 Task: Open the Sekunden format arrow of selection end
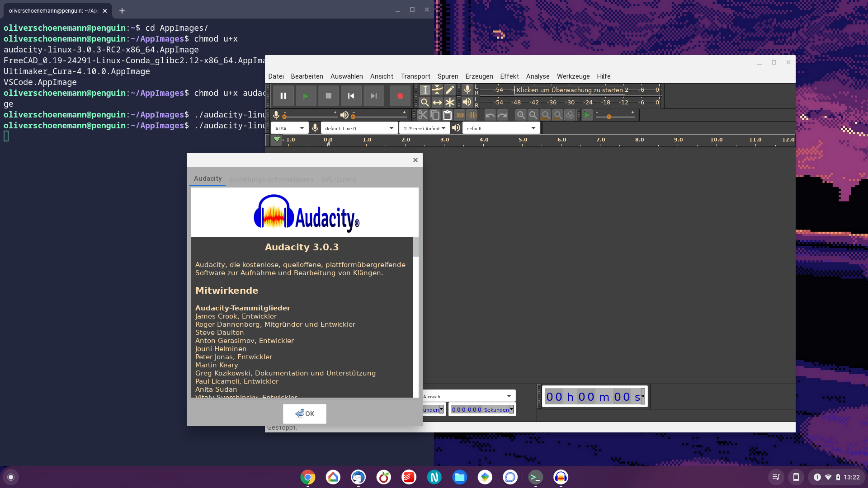tap(511, 409)
